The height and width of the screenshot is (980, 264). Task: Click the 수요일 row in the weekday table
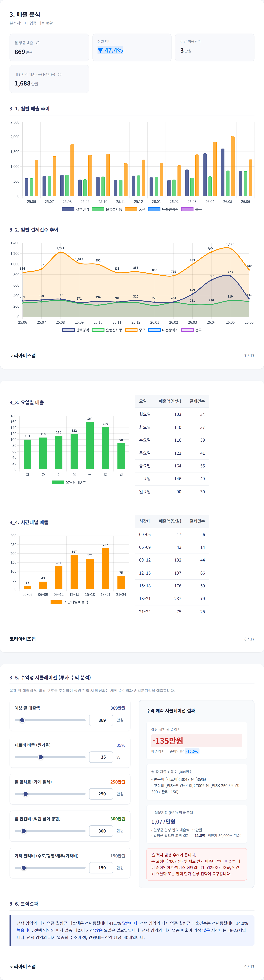tap(172, 440)
